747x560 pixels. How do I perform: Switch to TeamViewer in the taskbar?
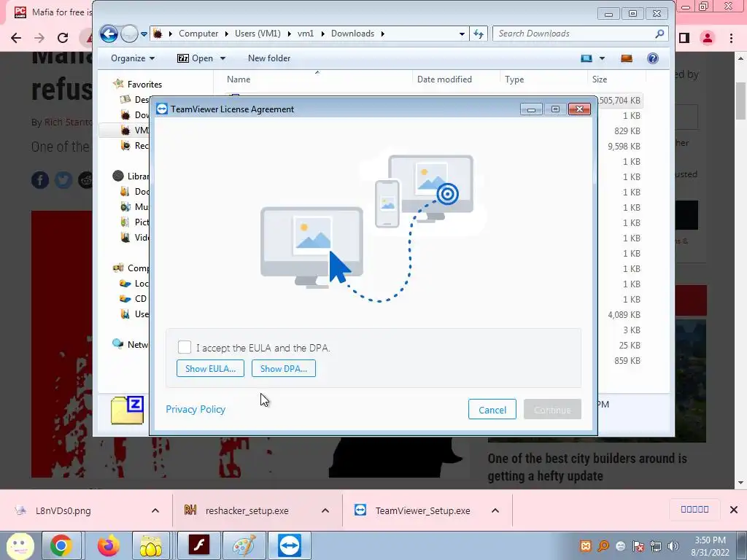click(290, 545)
